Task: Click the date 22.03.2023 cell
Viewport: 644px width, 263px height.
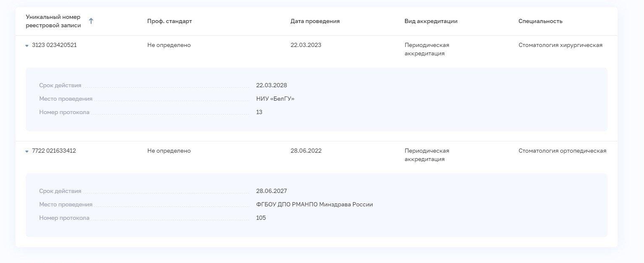Action: (x=306, y=45)
